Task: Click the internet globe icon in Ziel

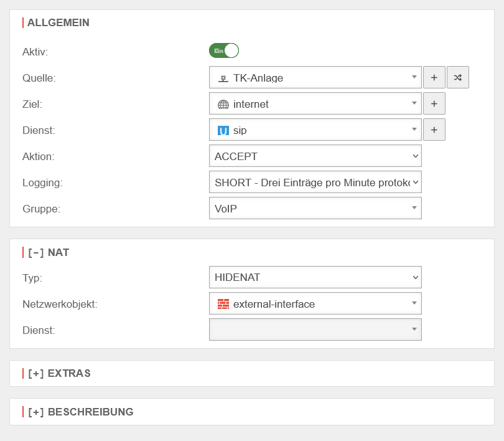Action: [x=223, y=105]
